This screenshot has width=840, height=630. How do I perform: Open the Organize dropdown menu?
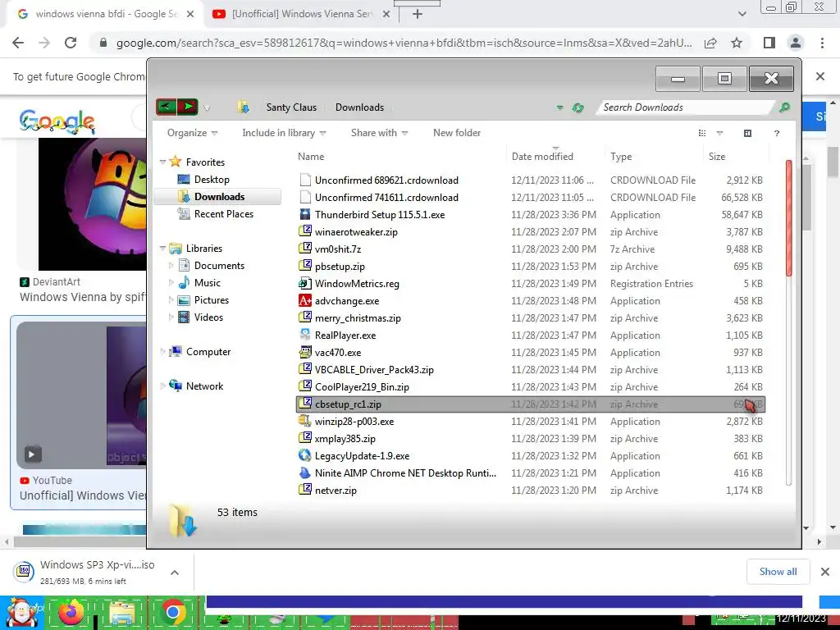coord(192,133)
